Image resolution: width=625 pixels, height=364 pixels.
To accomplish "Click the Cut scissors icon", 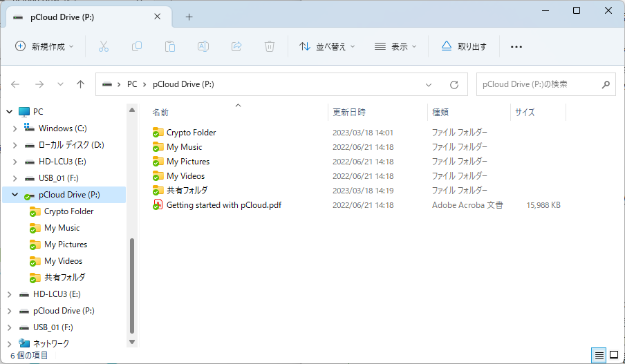I will [104, 46].
